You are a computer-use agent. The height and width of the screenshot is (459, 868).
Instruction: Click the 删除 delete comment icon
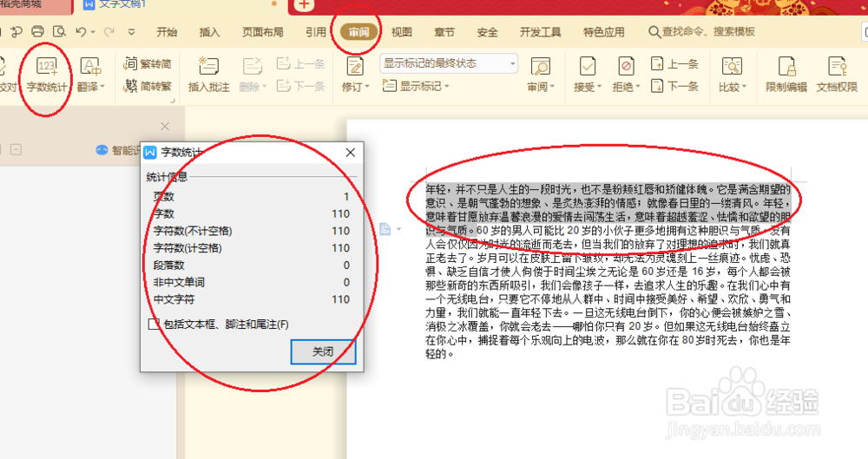click(253, 67)
